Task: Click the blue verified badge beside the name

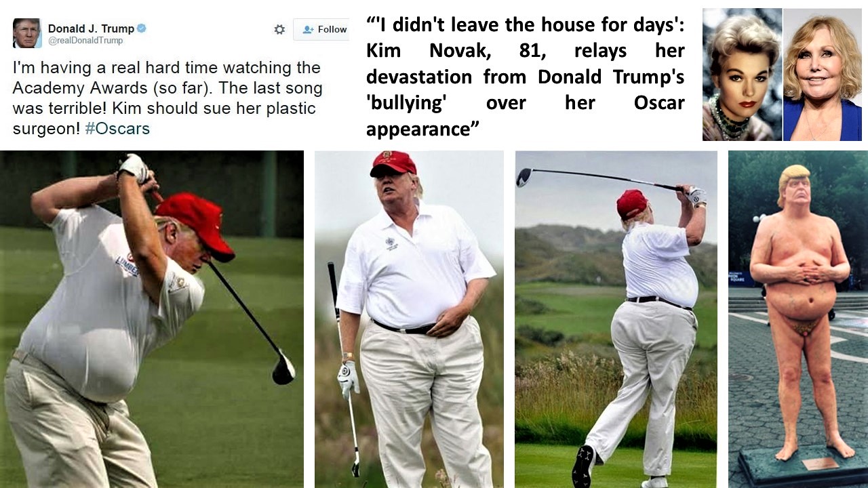Action: [142, 28]
